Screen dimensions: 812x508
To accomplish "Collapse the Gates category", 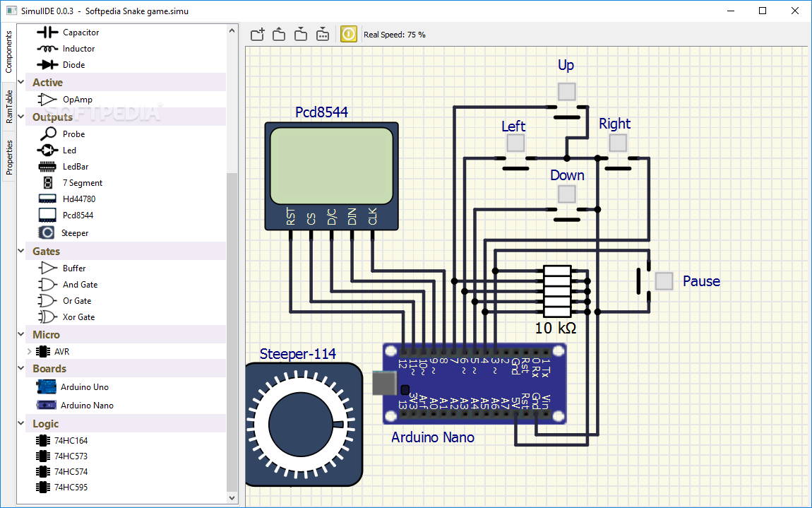I will (x=21, y=251).
